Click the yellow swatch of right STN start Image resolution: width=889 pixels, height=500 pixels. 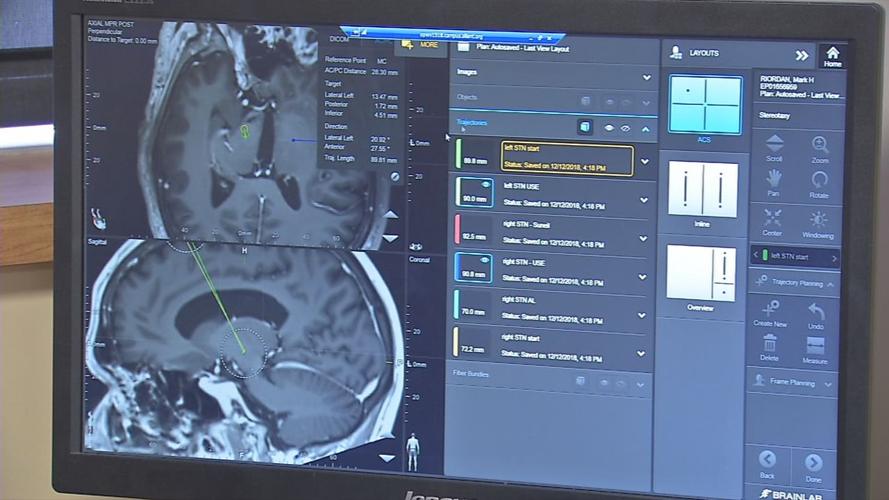(x=455, y=342)
